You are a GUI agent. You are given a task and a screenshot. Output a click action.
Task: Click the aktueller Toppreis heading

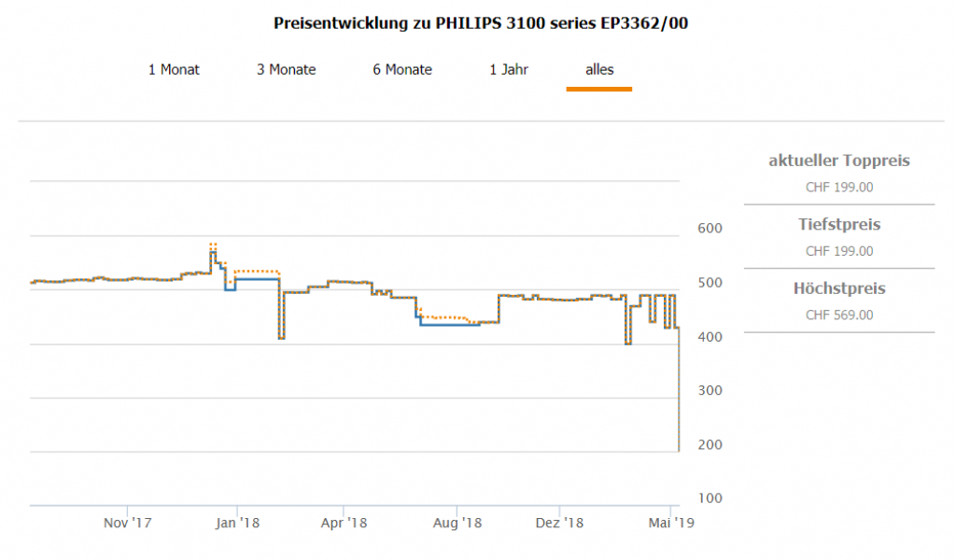[x=838, y=161]
